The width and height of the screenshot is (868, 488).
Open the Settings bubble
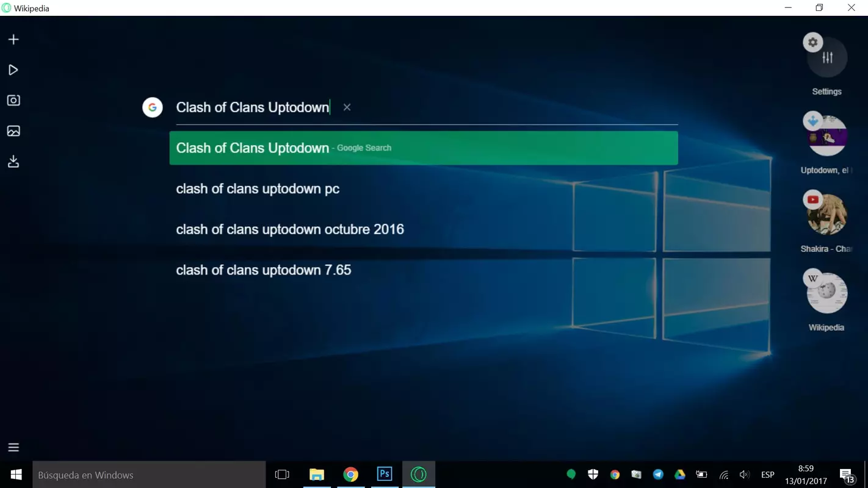[x=826, y=57]
